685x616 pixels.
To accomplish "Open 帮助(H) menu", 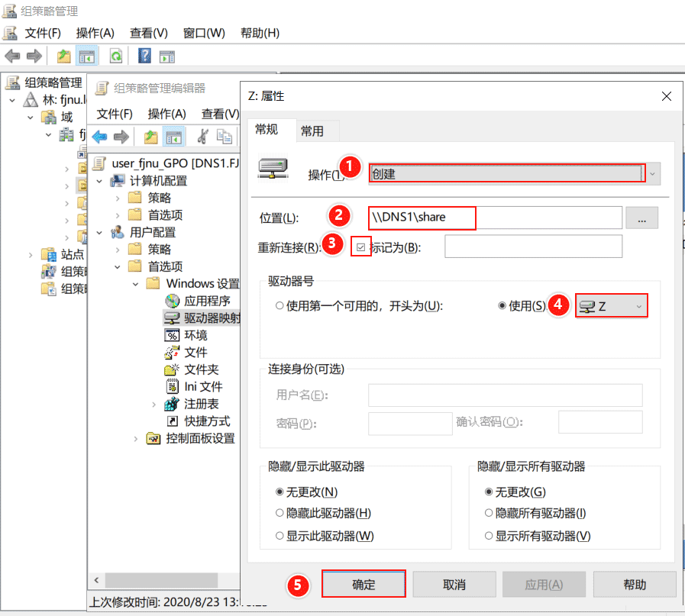I will (x=260, y=33).
